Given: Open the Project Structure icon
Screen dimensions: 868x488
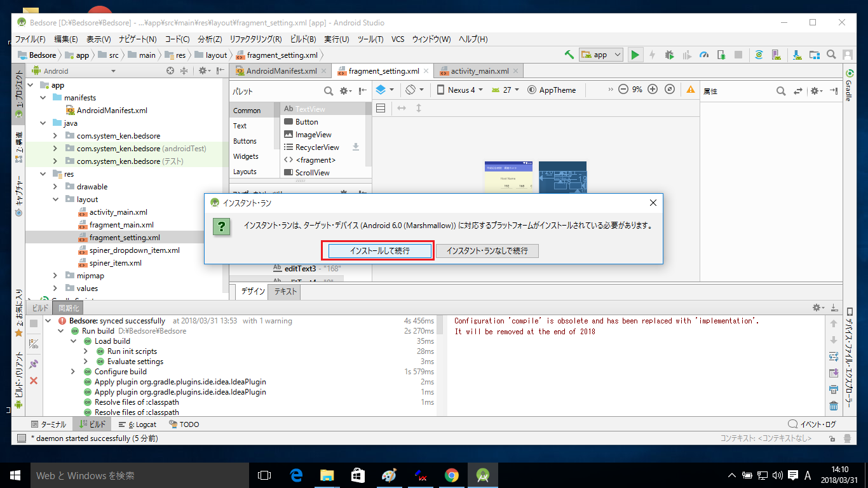Looking at the screenshot, I should tap(814, 55).
